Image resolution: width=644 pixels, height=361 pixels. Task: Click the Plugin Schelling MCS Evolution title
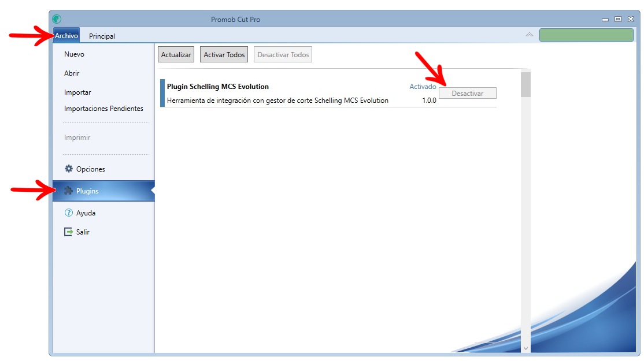[218, 87]
